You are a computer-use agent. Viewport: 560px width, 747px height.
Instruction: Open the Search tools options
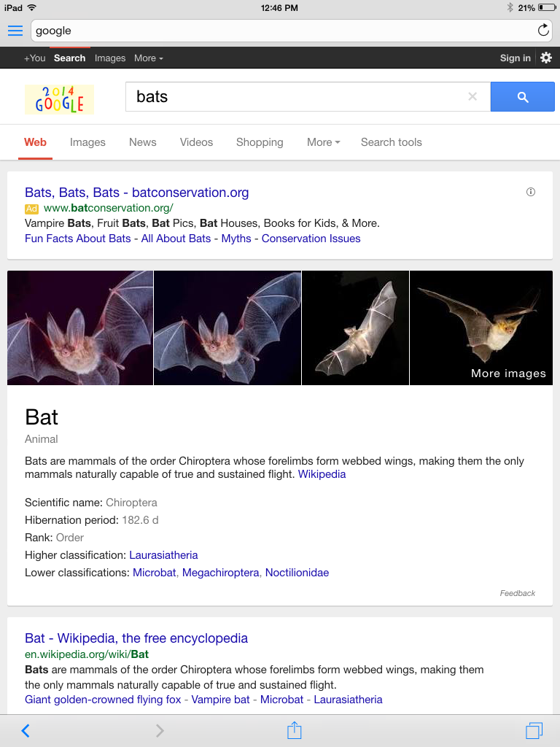391,142
